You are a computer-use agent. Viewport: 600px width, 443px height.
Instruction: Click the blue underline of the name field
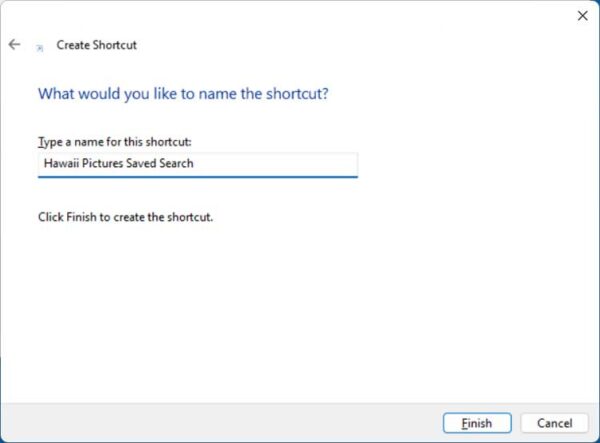[x=198, y=177]
